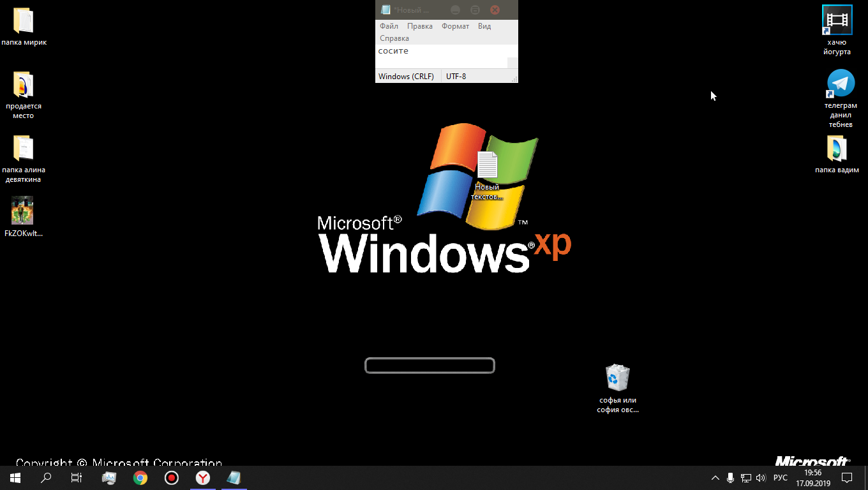868x490 pixels.
Task: Launch Google Chrome from taskbar
Action: pos(140,477)
